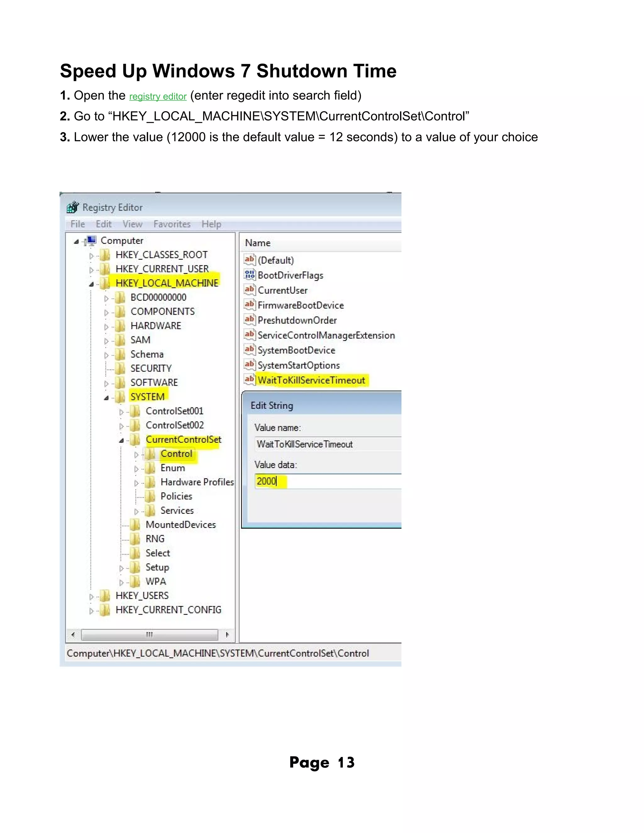Click the Setup folder icon
644x833 pixels.
pyautogui.click(x=135, y=567)
